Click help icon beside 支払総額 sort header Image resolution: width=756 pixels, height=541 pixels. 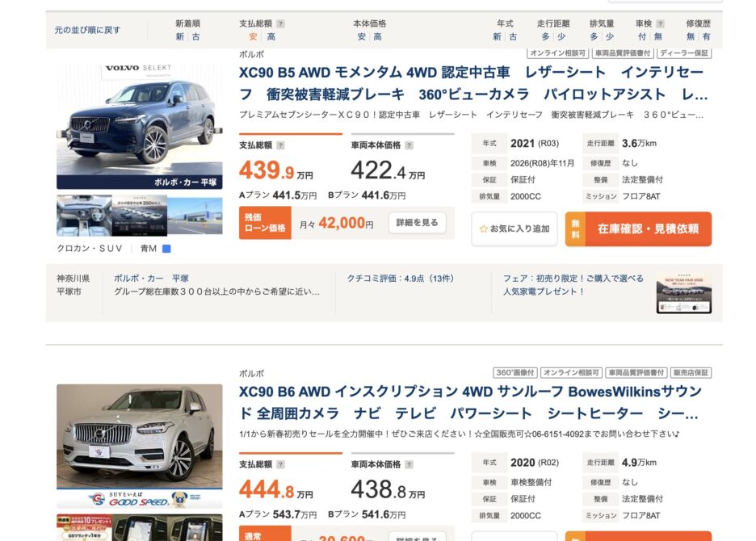[x=280, y=24]
